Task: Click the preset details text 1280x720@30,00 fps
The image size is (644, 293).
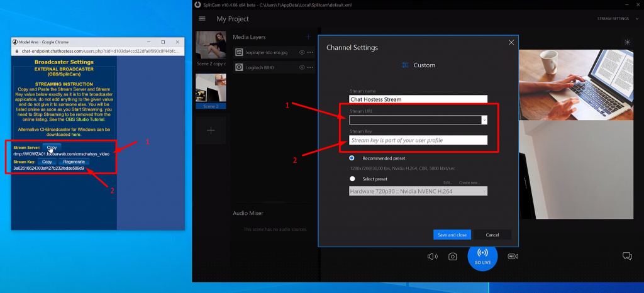Action: coord(402,169)
